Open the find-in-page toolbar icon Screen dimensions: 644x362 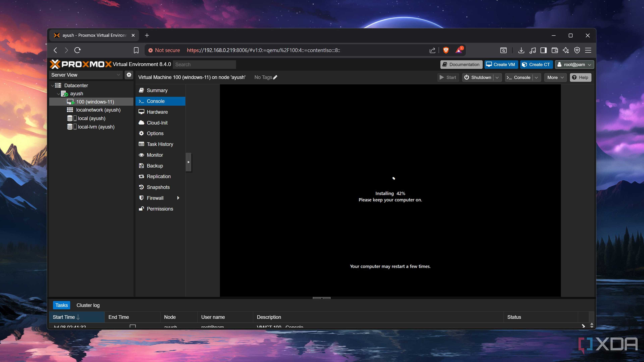503,50
